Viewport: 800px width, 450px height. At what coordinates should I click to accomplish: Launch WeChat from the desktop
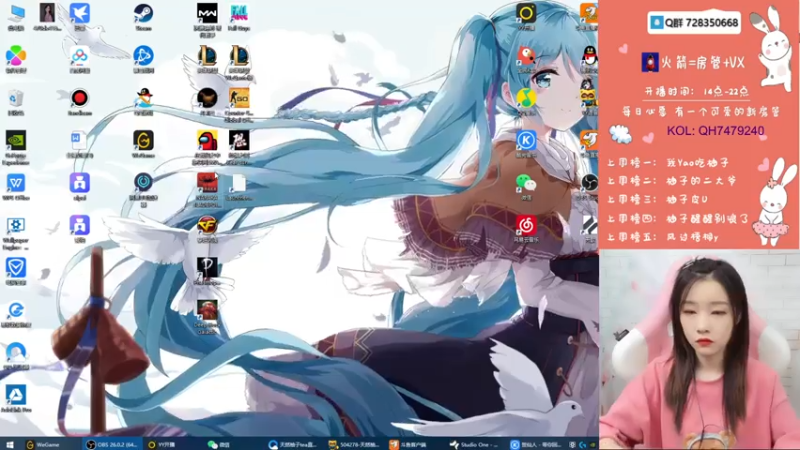(526, 185)
